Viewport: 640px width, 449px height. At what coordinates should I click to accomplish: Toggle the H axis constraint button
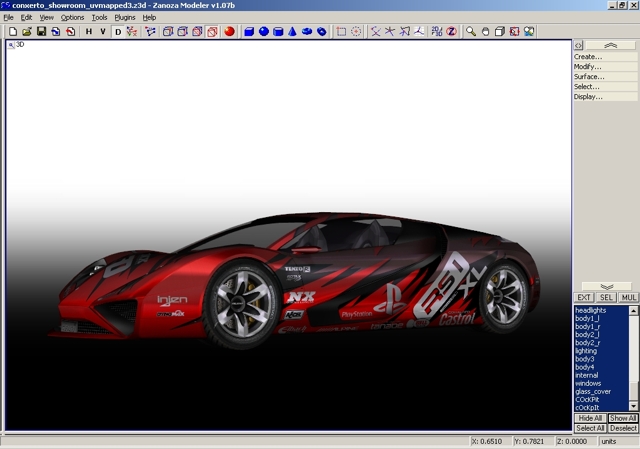click(x=88, y=31)
